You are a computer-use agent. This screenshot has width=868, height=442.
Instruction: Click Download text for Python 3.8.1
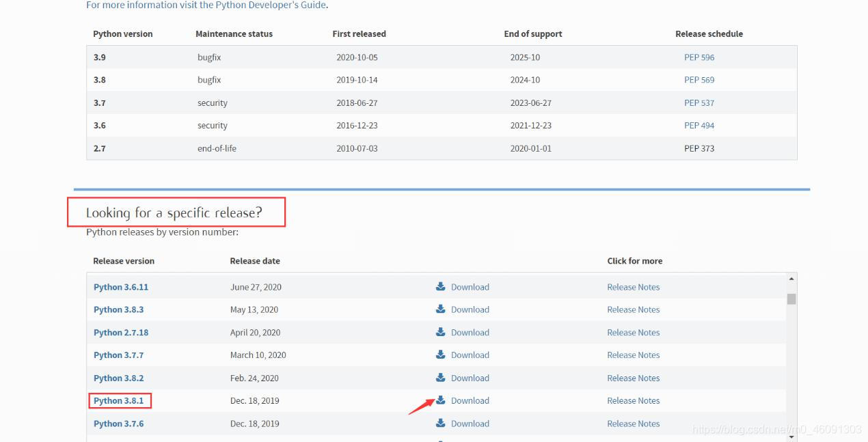point(470,400)
